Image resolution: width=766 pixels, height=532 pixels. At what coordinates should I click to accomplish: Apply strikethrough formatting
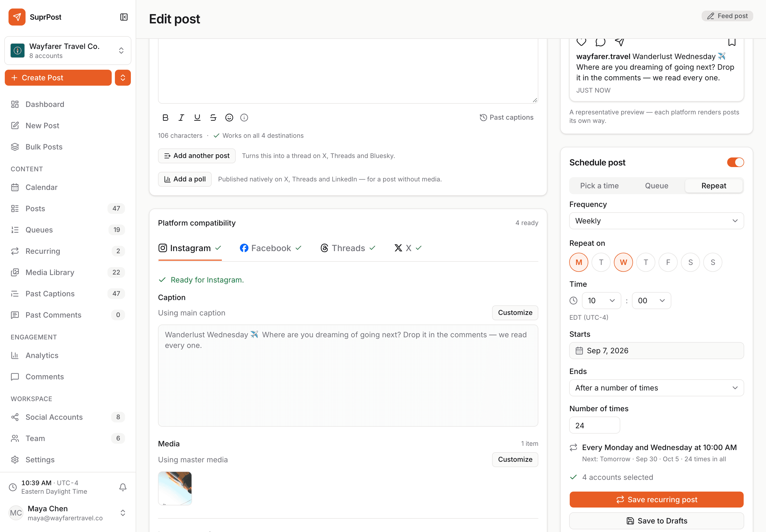click(x=213, y=117)
